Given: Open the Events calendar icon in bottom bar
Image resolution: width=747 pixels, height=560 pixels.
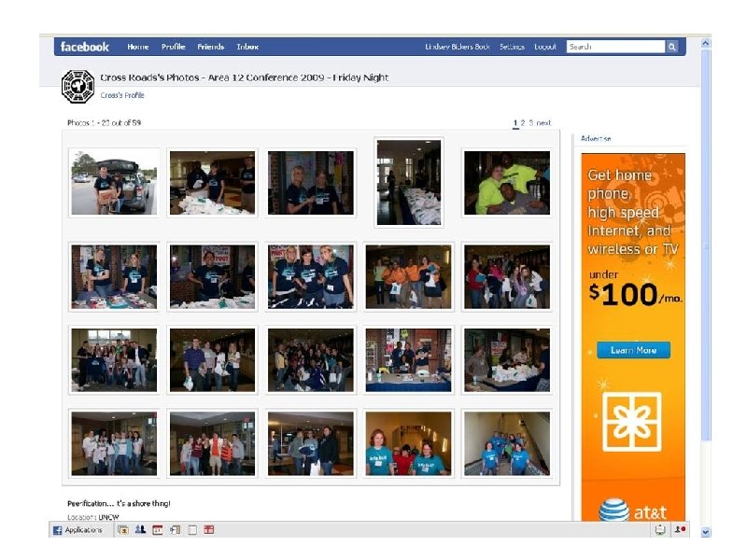Looking at the screenshot, I should [x=157, y=529].
